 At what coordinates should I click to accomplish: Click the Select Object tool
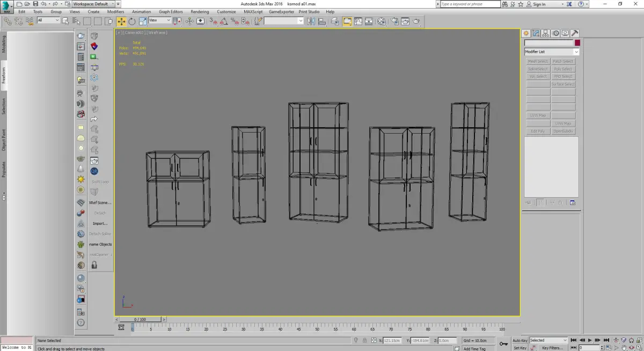click(65, 21)
